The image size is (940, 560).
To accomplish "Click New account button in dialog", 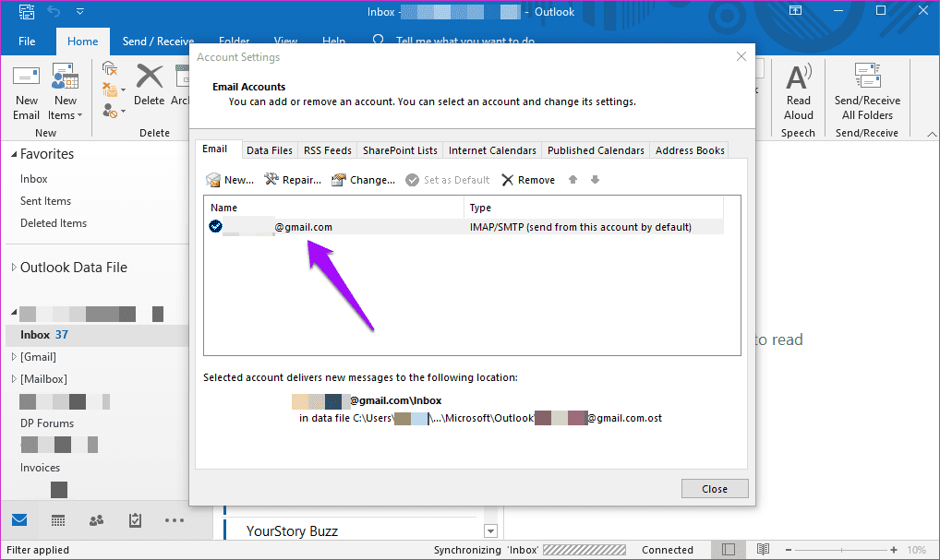I will [230, 180].
